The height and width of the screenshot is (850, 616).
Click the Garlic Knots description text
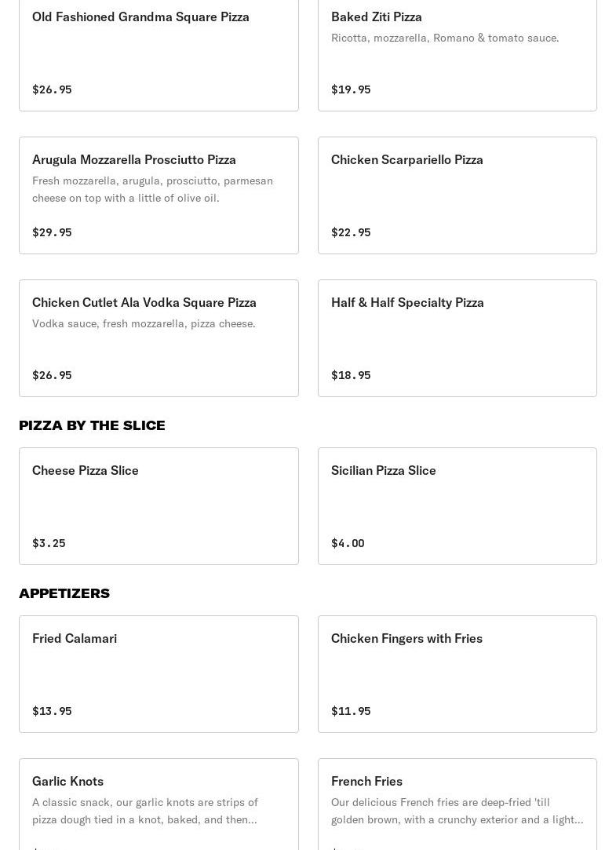coord(145,811)
